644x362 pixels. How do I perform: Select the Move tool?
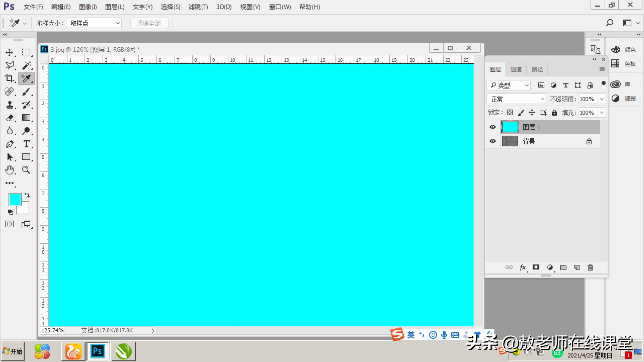tap(9, 52)
